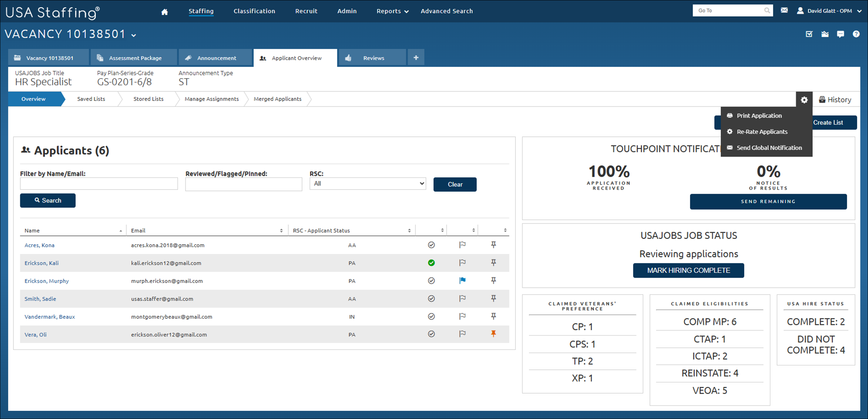Open the History page
The width and height of the screenshot is (868, 419).
pyautogui.click(x=835, y=100)
